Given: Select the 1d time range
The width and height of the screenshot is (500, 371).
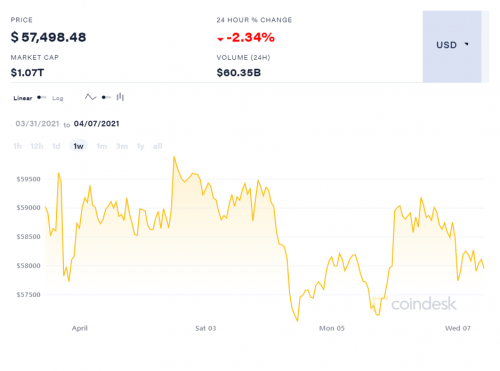Looking at the screenshot, I should (56, 146).
